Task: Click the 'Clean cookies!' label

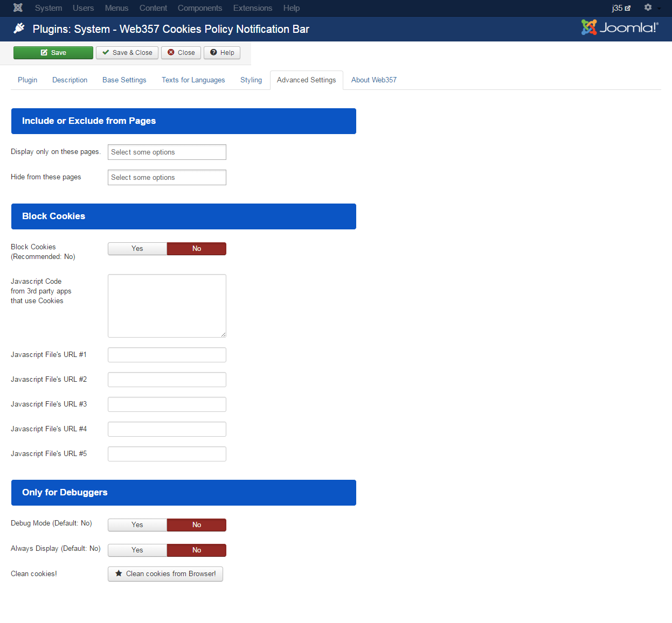Action: point(34,574)
